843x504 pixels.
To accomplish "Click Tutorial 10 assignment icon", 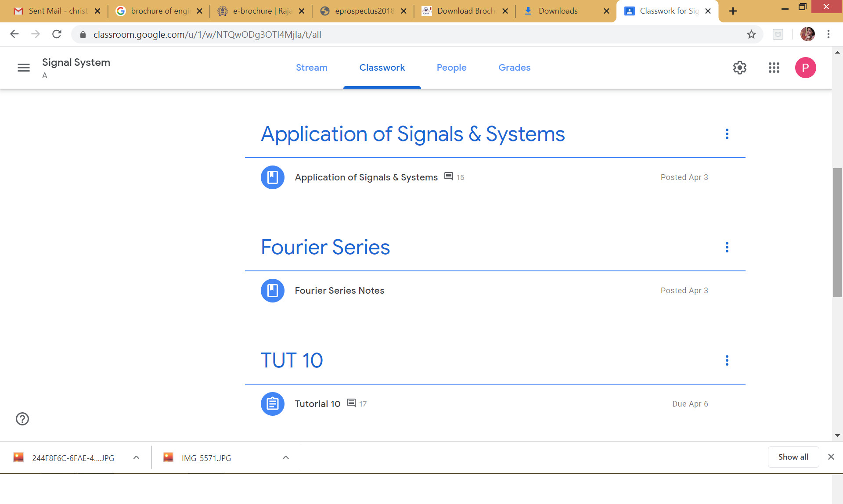I will pyautogui.click(x=272, y=404).
